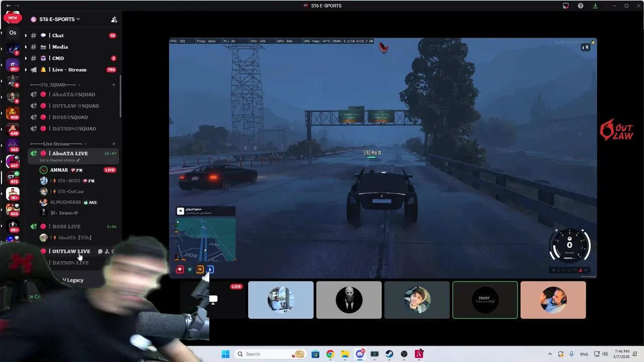Select the LIVE stream tile in the participant row
Viewport: 644px width, 362px height.
pos(213,300)
